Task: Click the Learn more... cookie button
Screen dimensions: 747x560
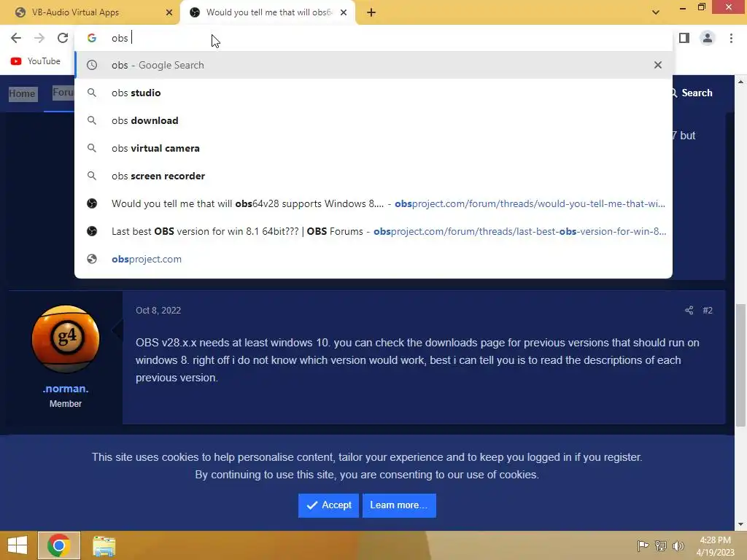Action: click(399, 505)
